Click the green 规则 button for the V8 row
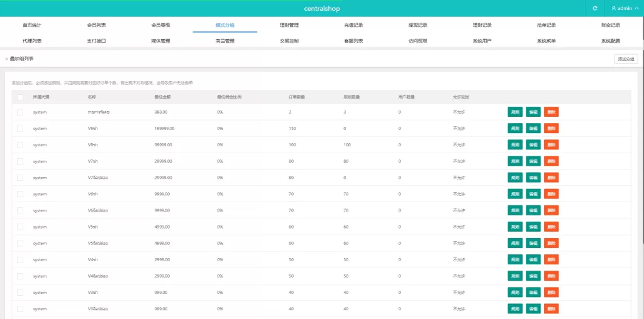The width and height of the screenshot is (644, 319). (x=515, y=144)
